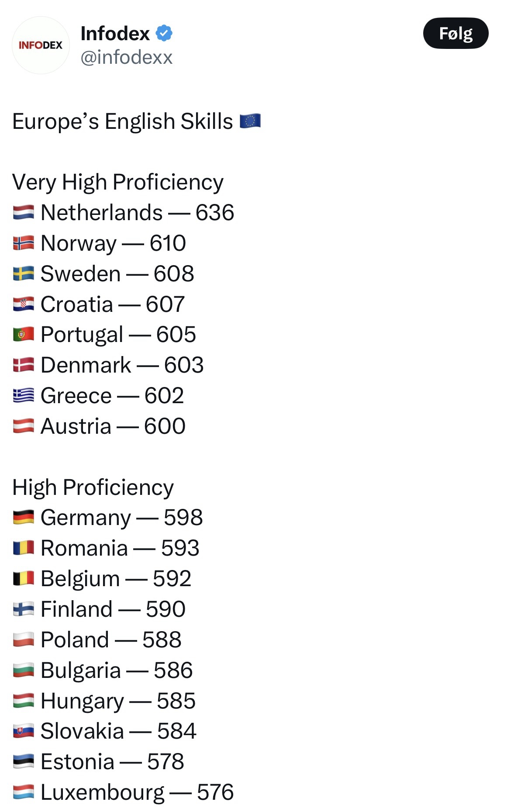Click the Følg follow button
The image size is (511, 812).
tap(456, 33)
